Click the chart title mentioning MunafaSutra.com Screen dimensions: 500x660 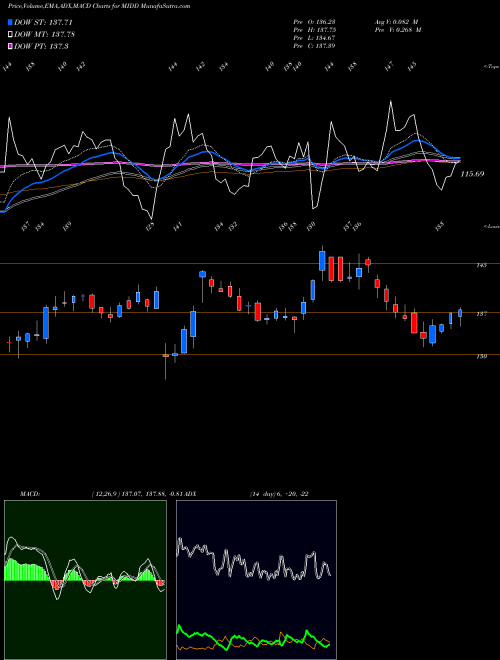(x=99, y=6)
